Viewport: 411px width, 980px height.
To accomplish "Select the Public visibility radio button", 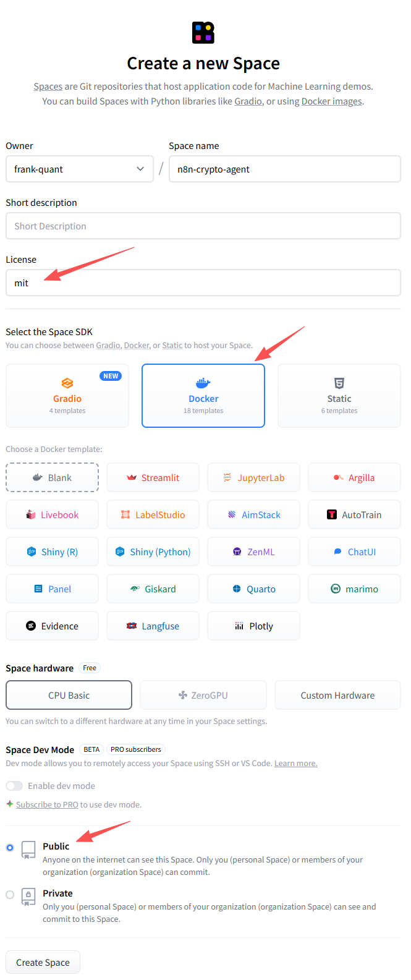I will 10,848.
